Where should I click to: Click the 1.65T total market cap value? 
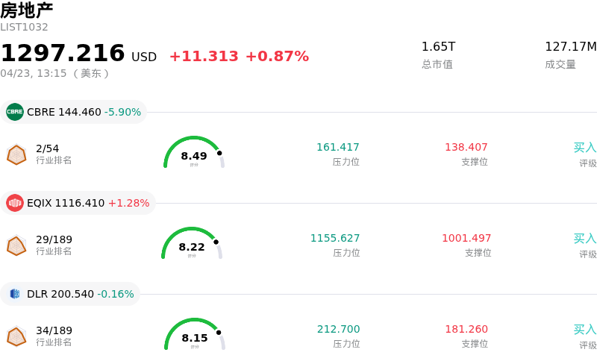(x=438, y=47)
